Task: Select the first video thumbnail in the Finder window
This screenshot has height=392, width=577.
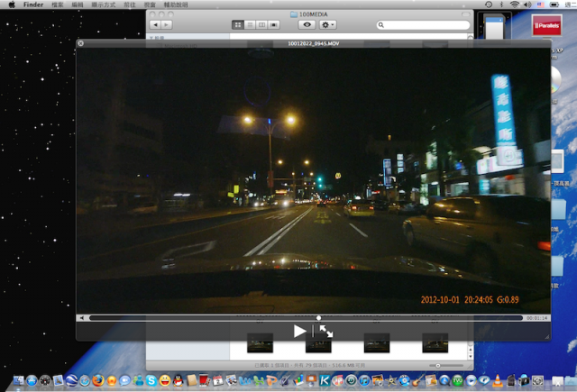Action: point(260,342)
